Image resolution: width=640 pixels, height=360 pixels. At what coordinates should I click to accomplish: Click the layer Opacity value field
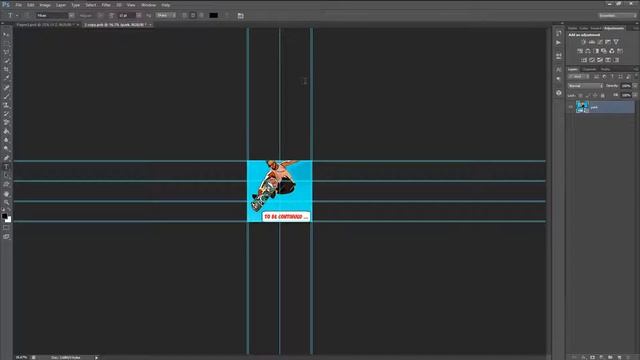[626, 86]
